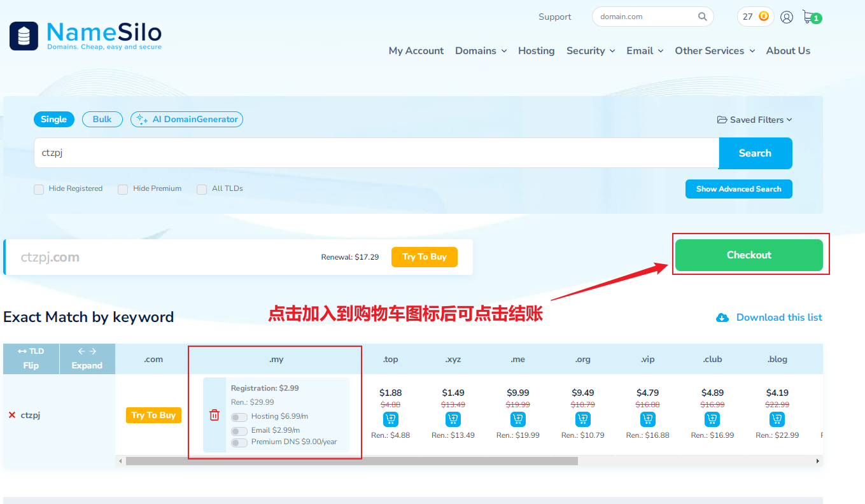Open the user account profile icon
The image size is (865, 504).
pos(787,17)
